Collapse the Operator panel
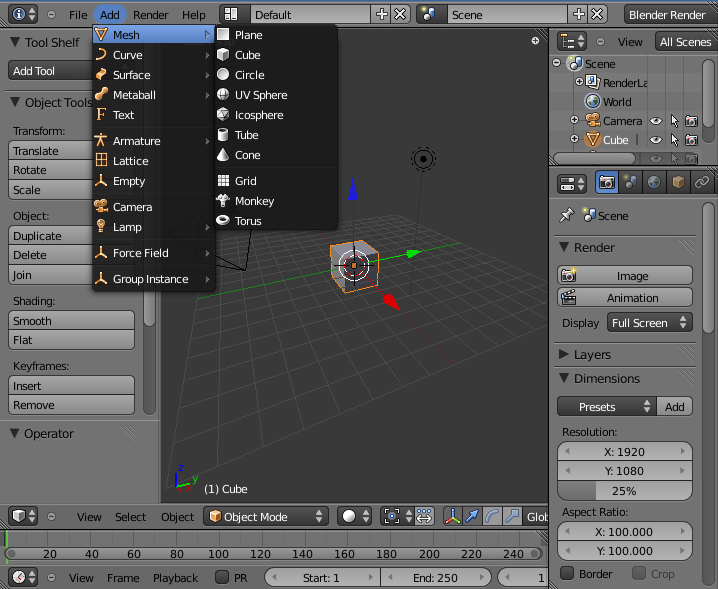The width and height of the screenshot is (718, 589). pos(15,433)
